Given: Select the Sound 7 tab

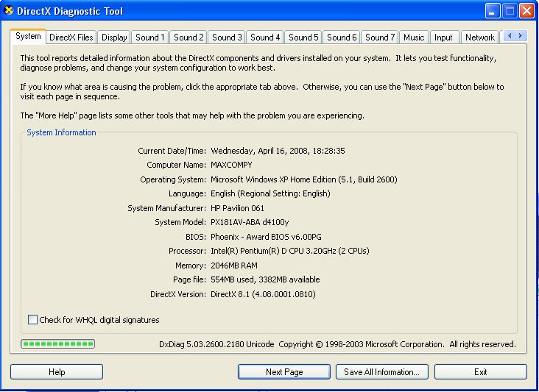Looking at the screenshot, I should coord(380,38).
